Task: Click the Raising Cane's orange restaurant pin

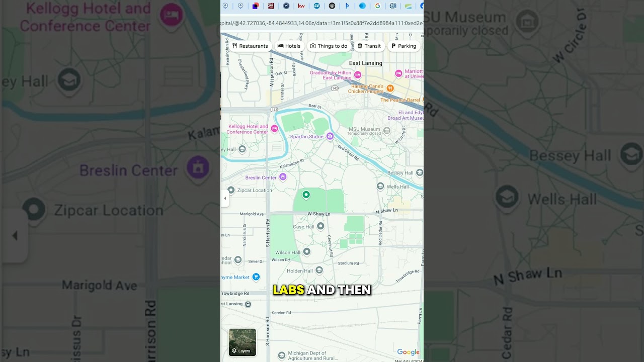Action: coord(390,88)
